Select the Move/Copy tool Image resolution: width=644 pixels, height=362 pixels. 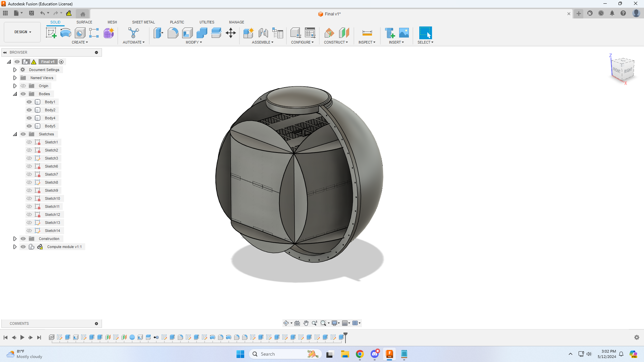click(x=231, y=33)
